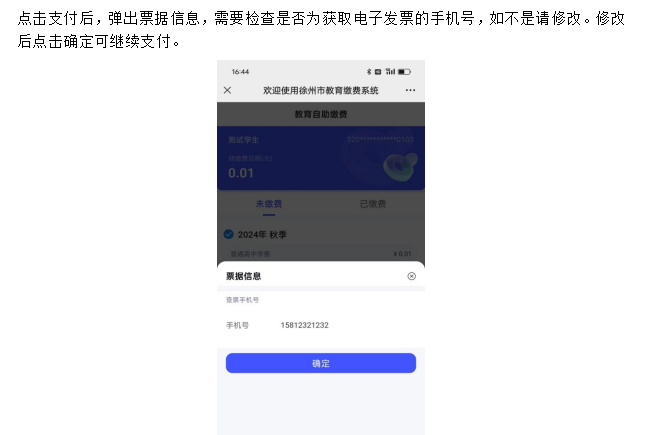Click the 票据信息 popup title
The image size is (658, 435).
click(x=243, y=276)
